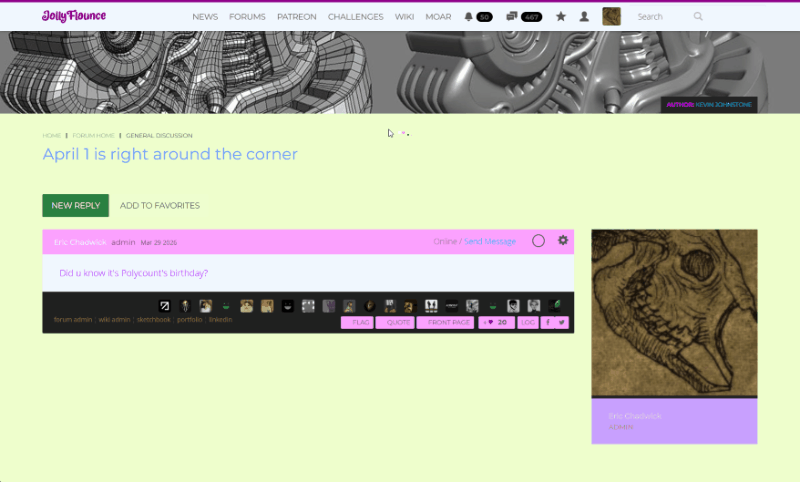Go to CHALLENGES in the top navigation
Viewport: 800px width, 482px height.
pos(355,17)
